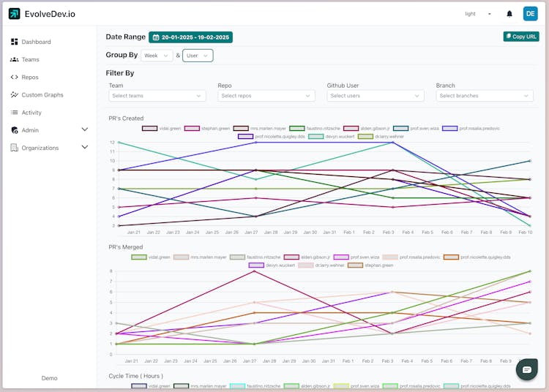Click the Dashboard grid icon
The height and width of the screenshot is (392, 549).
tap(15, 42)
